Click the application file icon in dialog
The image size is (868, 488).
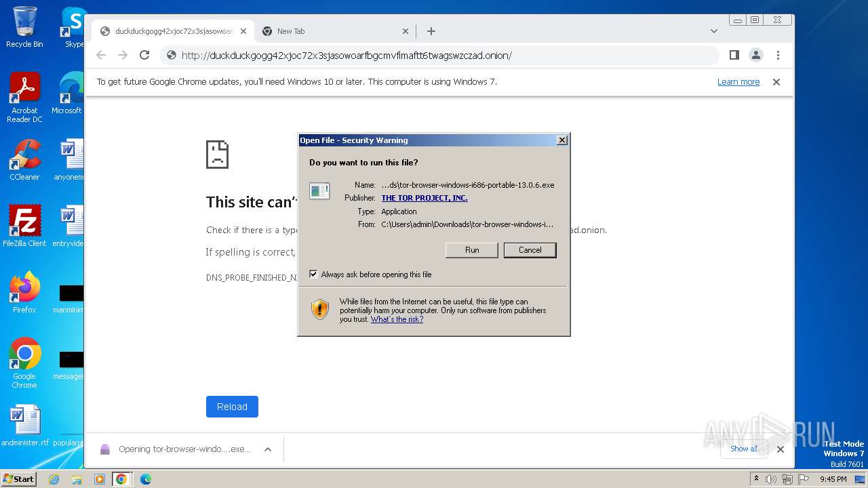click(x=319, y=191)
